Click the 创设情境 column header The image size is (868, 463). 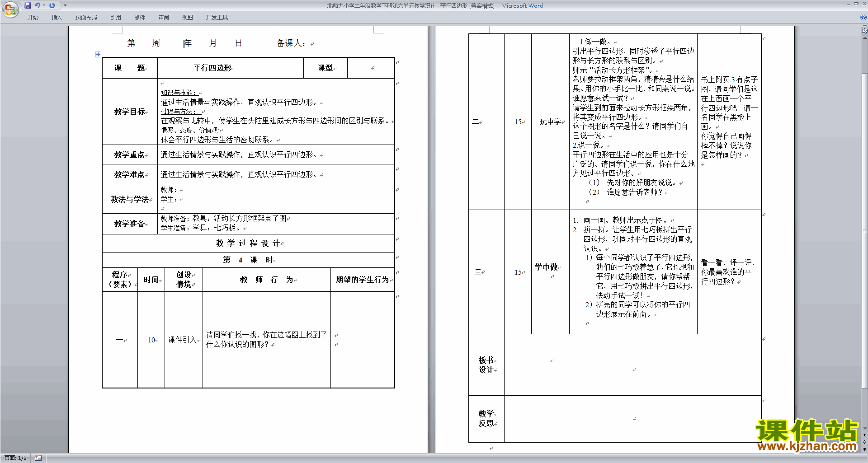pos(184,280)
